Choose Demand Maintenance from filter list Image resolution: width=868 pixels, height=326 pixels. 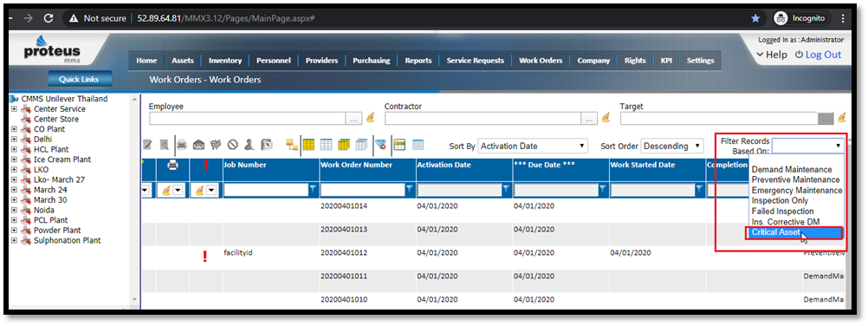(792, 170)
